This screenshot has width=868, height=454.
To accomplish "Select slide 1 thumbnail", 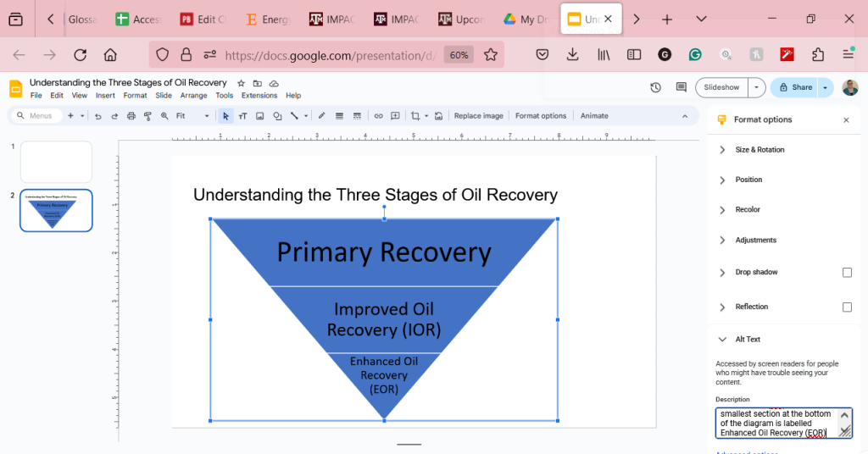I will (x=56, y=162).
